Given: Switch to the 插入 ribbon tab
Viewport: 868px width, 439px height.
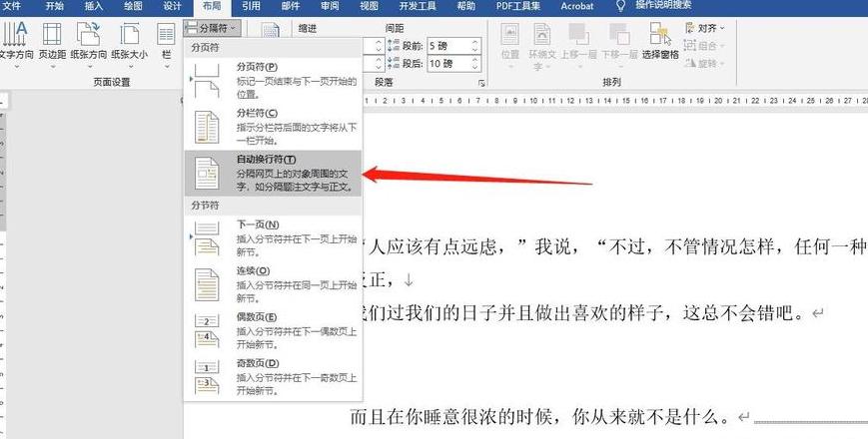Looking at the screenshot, I should [94, 6].
